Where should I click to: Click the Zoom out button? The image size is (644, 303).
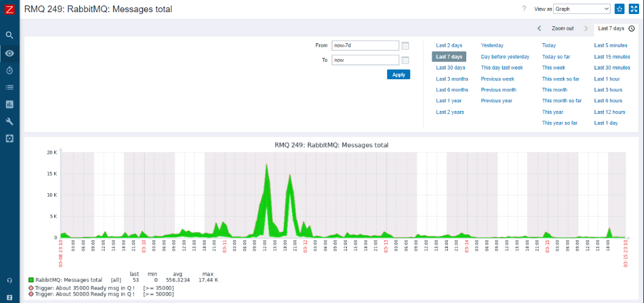(562, 28)
